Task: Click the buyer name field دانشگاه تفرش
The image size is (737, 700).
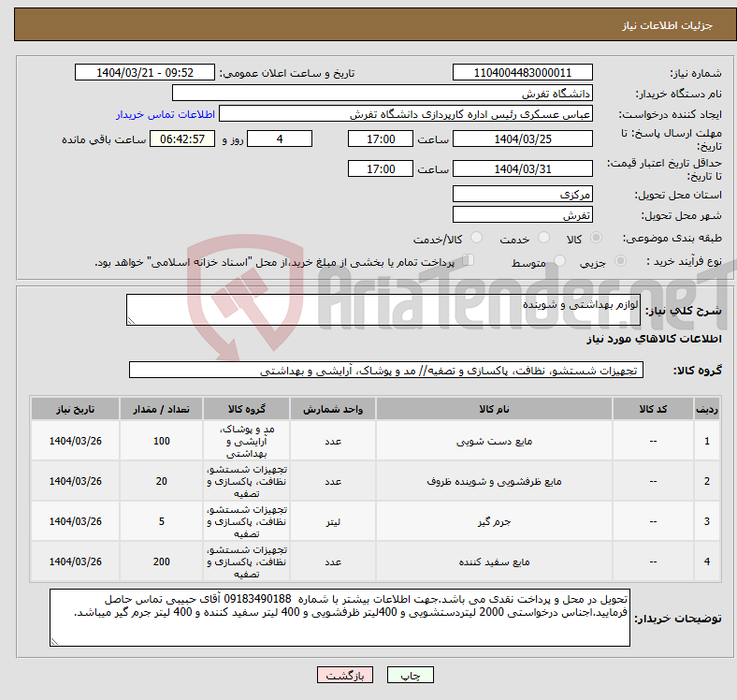Action: coord(383,94)
